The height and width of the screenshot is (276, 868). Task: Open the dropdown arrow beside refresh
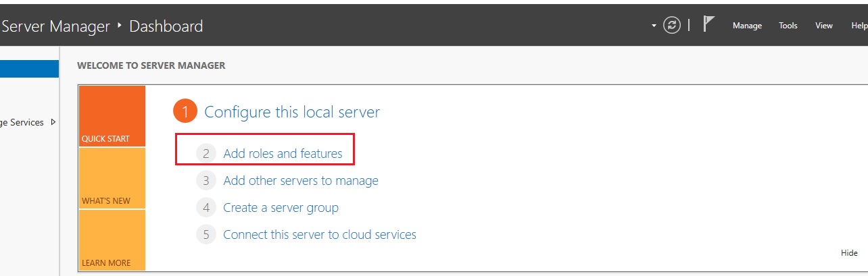coord(654,26)
